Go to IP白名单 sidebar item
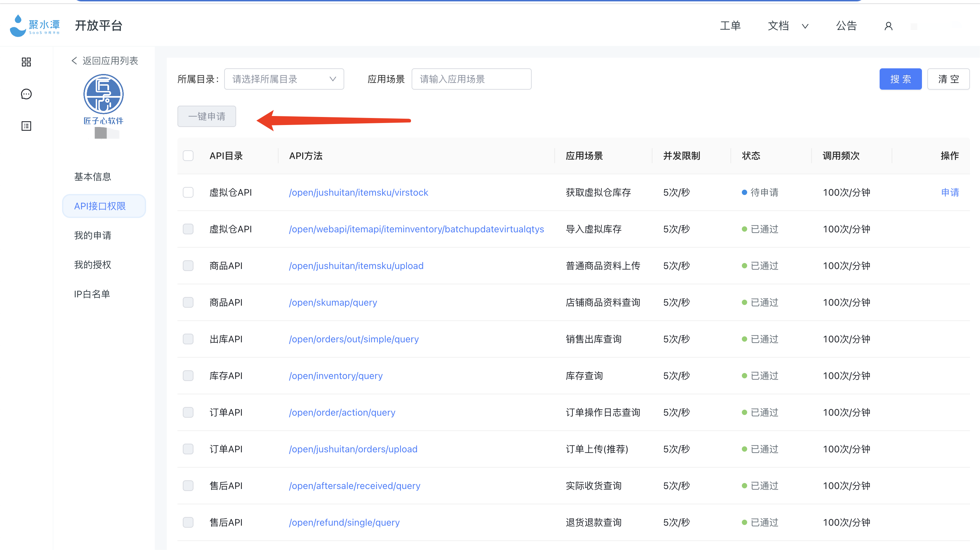Screen dimensions: 980x550 [x=92, y=294]
